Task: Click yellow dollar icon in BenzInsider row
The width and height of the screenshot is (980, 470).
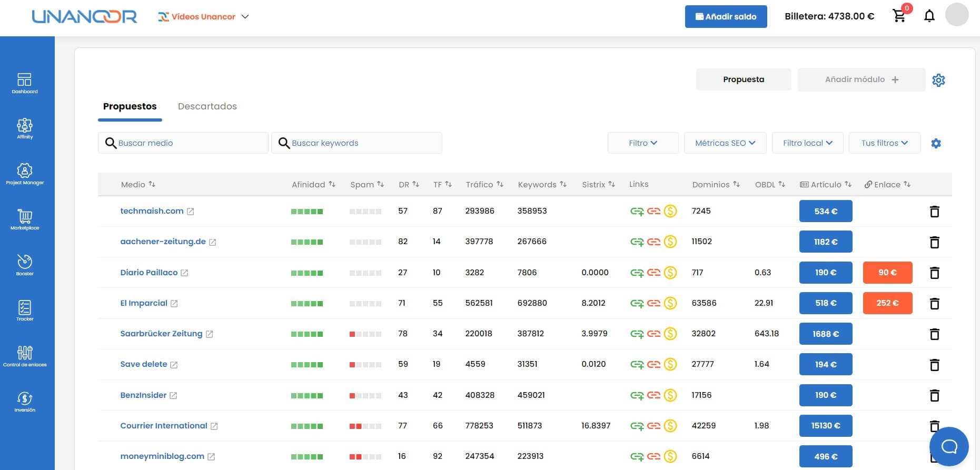Action: (x=670, y=395)
